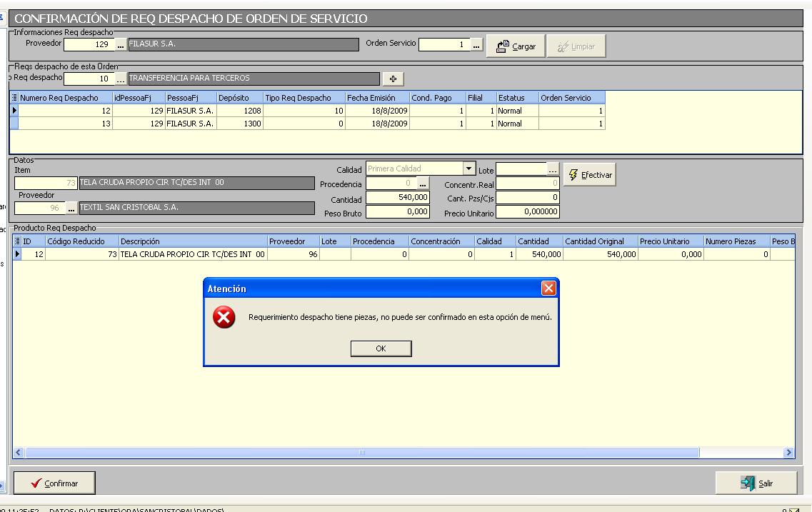
Task: Open the Lote lookup ellipsis button
Action: pos(552,170)
